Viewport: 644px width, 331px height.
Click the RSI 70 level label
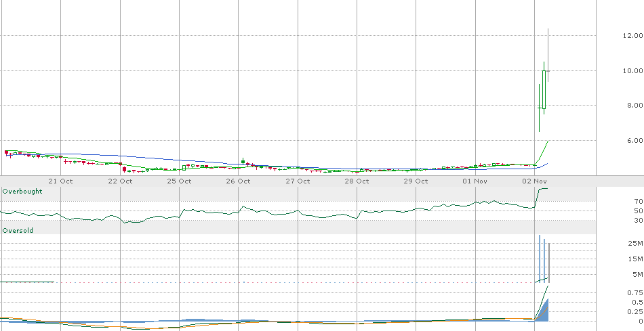pyautogui.click(x=639, y=202)
